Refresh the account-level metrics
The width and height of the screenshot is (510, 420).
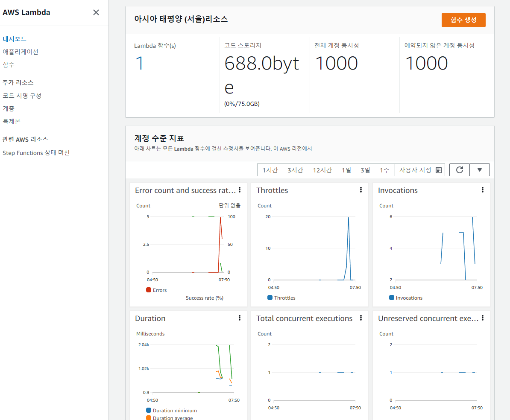pyautogui.click(x=459, y=170)
